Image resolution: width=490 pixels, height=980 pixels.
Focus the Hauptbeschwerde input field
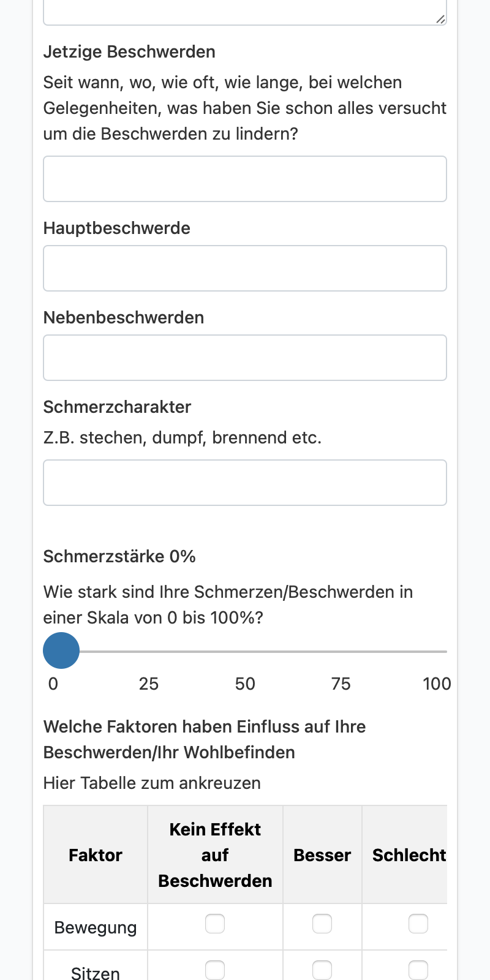pyautogui.click(x=245, y=268)
